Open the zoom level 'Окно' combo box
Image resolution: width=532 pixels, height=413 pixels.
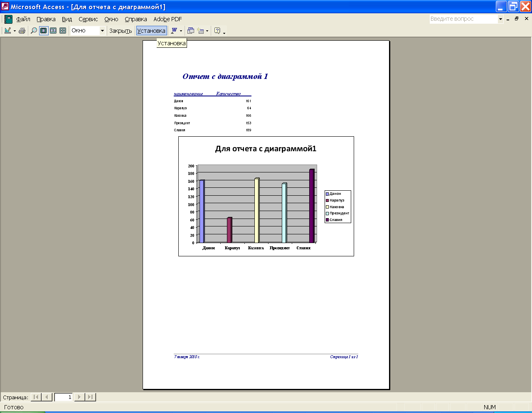click(x=88, y=31)
